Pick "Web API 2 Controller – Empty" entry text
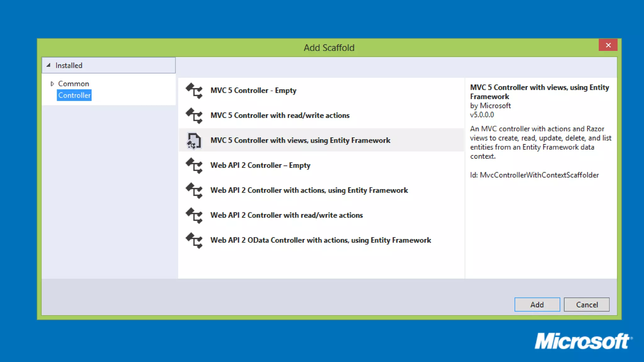The width and height of the screenshot is (644, 362). coord(260,165)
